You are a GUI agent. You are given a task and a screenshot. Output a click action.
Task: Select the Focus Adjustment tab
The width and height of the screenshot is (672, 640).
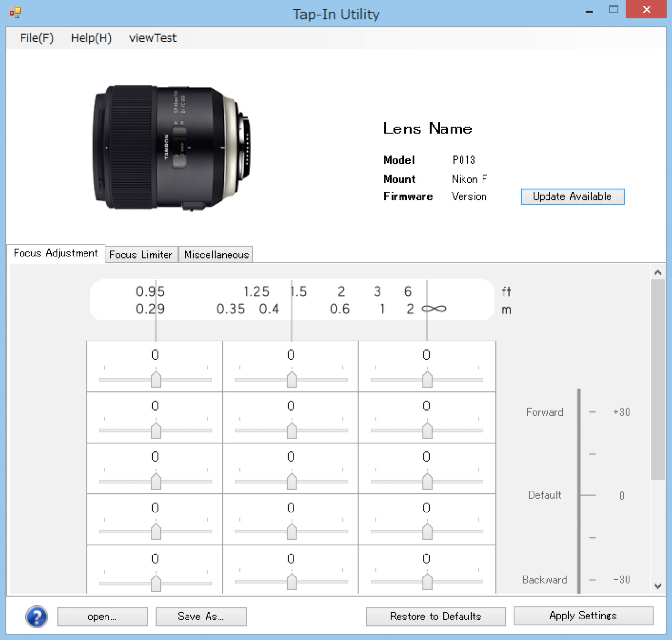(x=56, y=253)
